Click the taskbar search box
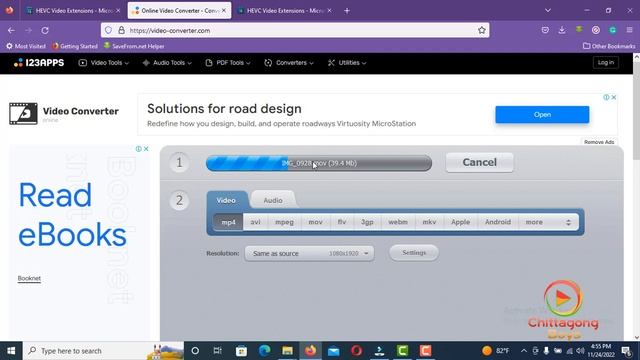Viewport: 640px width, 360px height. [104, 351]
